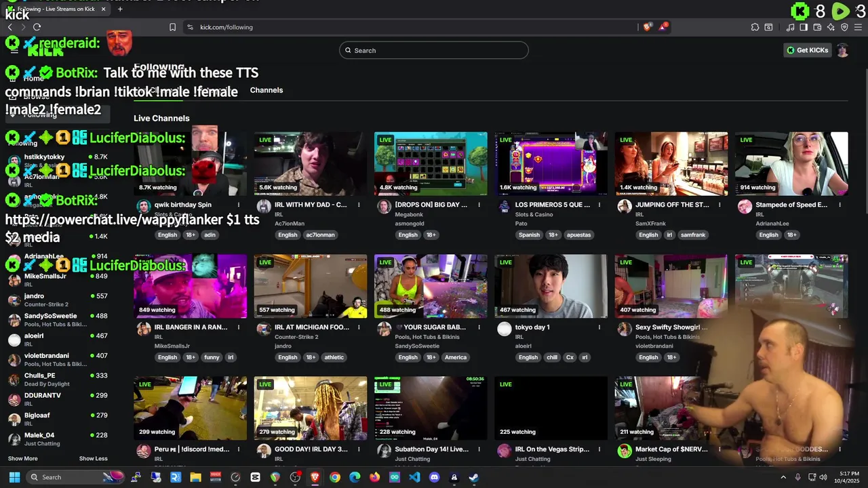Open the ac7ionman tag link
The image size is (868, 488).
[320, 235]
